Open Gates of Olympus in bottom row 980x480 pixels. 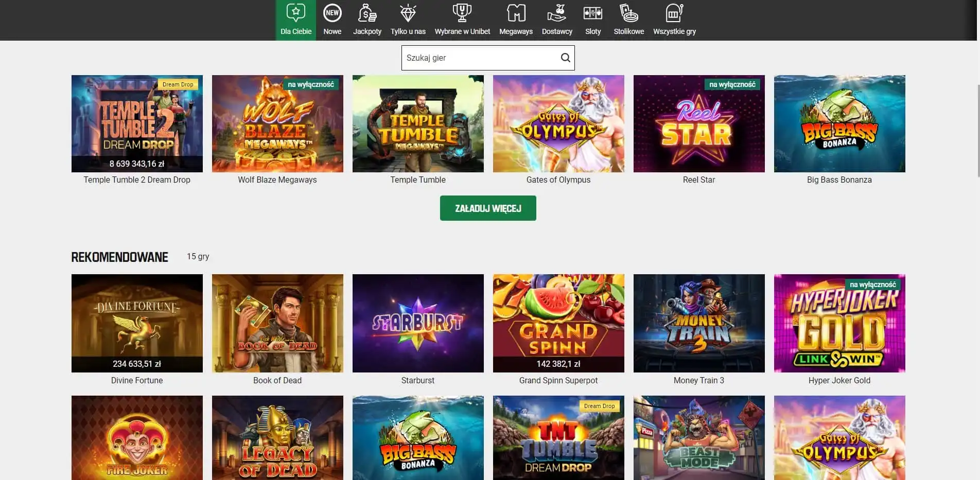[839, 438]
